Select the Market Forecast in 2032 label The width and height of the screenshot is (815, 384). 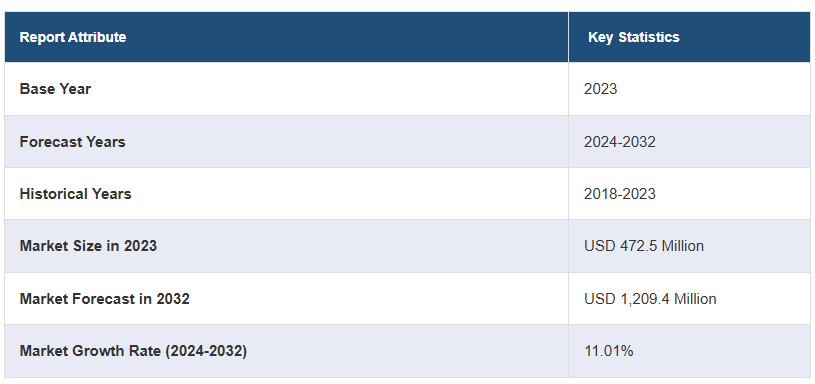(104, 299)
